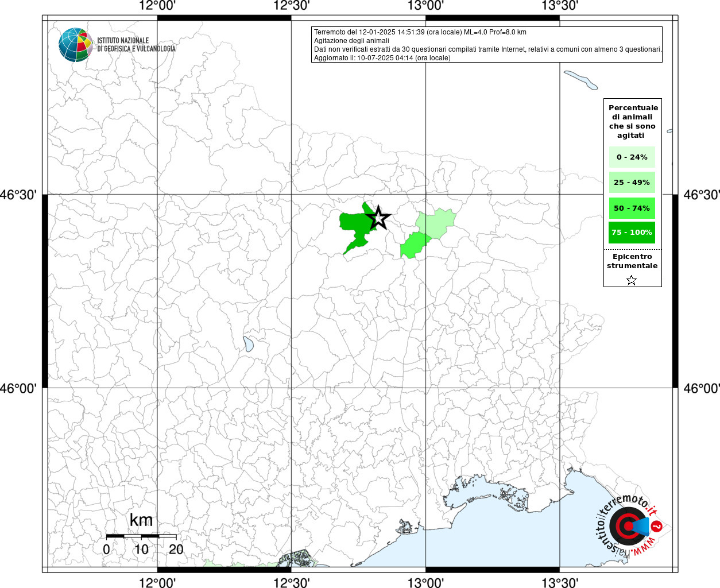Image resolution: width=720 pixels, height=588 pixels.
Task: Click the bottom axis label 12°00'
Action: 157,582
